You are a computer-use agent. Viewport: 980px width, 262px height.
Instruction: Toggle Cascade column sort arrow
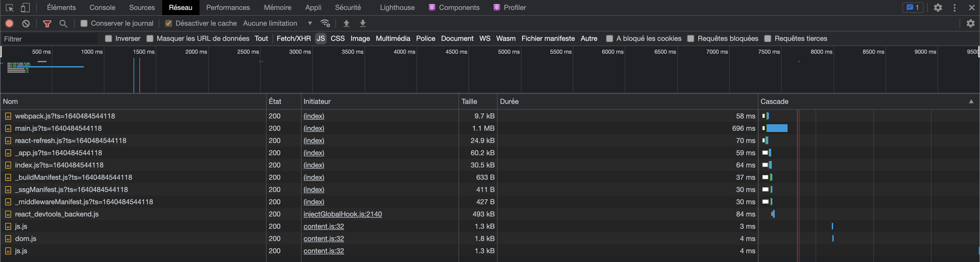coord(971,101)
